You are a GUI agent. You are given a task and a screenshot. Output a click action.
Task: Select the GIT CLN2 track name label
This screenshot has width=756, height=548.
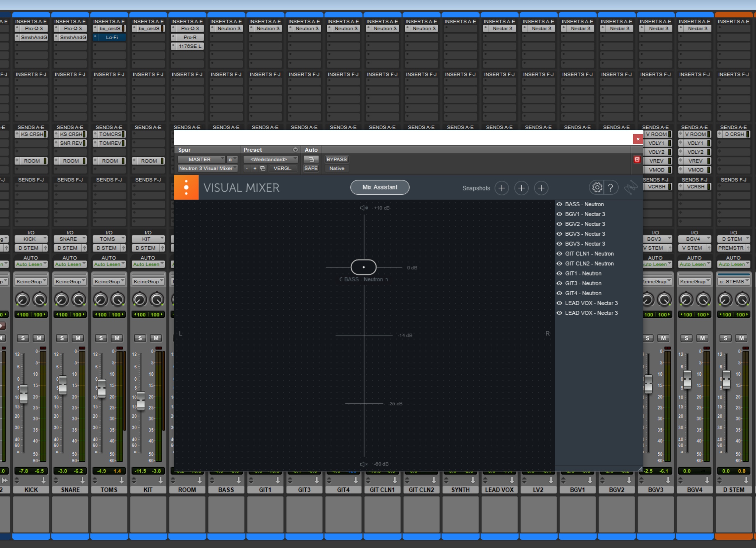point(421,490)
